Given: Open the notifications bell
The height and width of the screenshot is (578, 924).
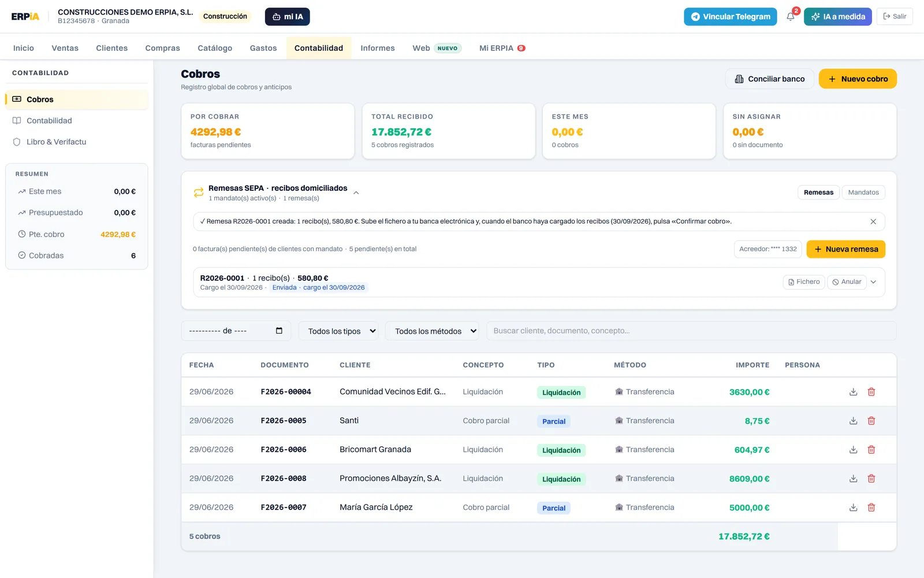Looking at the screenshot, I should 791,17.
